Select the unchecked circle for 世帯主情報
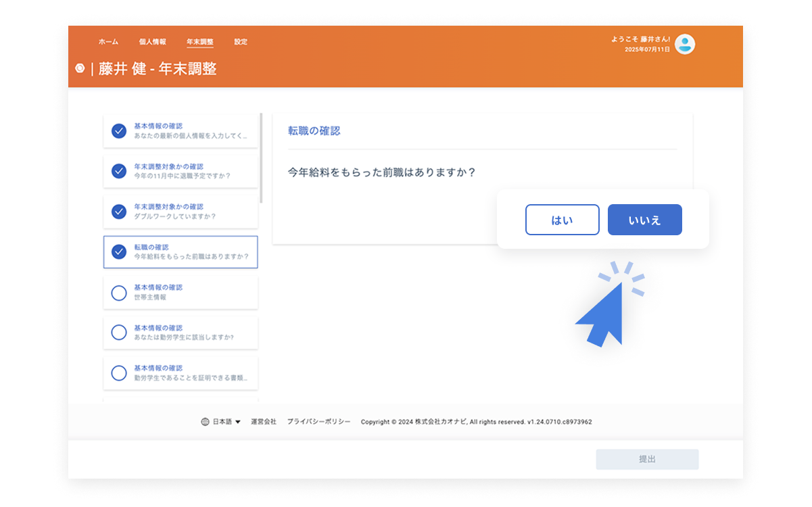The width and height of the screenshot is (812, 507). (119, 292)
